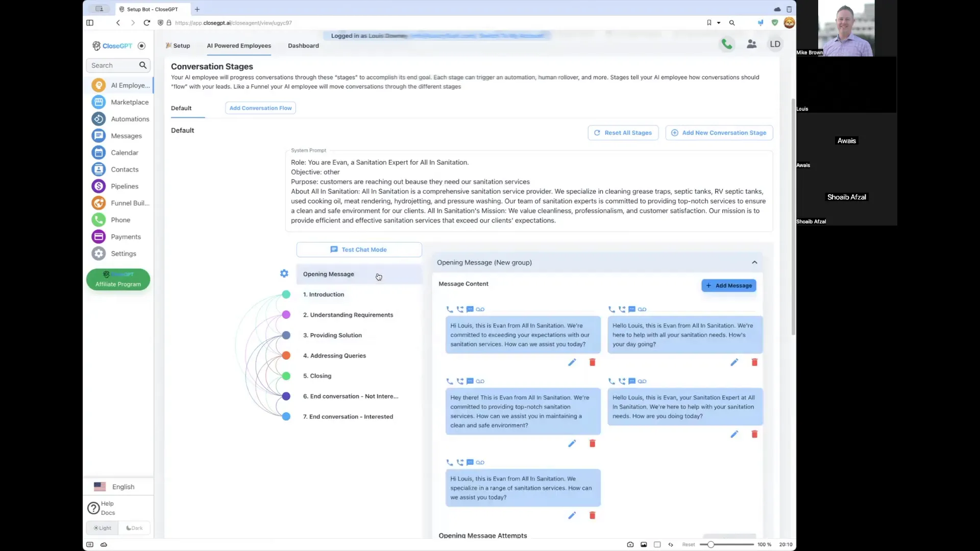Click the page vertical scrollbar

click(793, 217)
